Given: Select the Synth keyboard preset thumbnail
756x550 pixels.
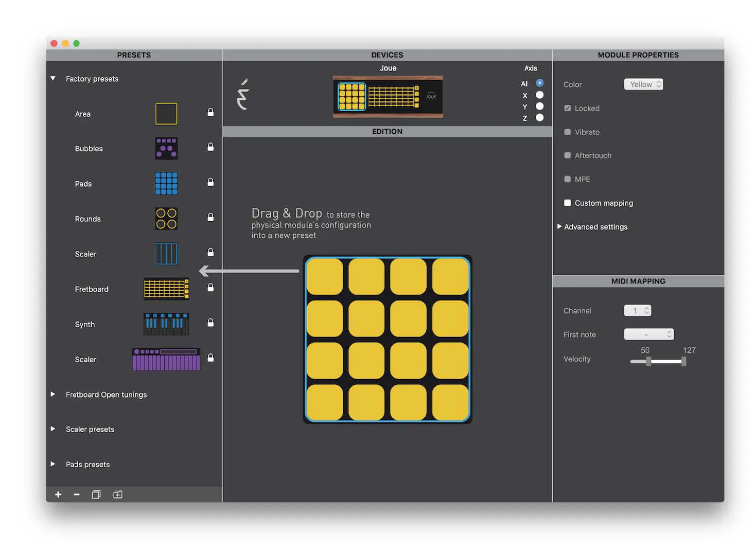Looking at the screenshot, I should pos(166,324).
